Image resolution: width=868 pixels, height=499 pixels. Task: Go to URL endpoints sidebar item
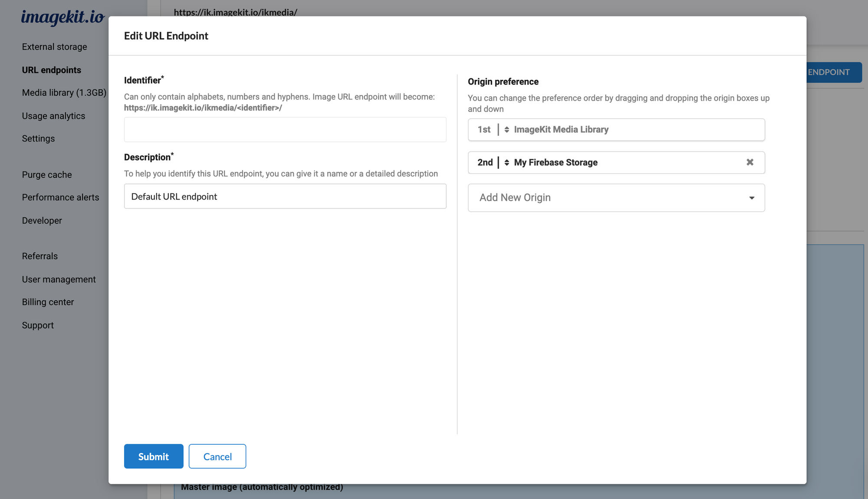point(51,70)
